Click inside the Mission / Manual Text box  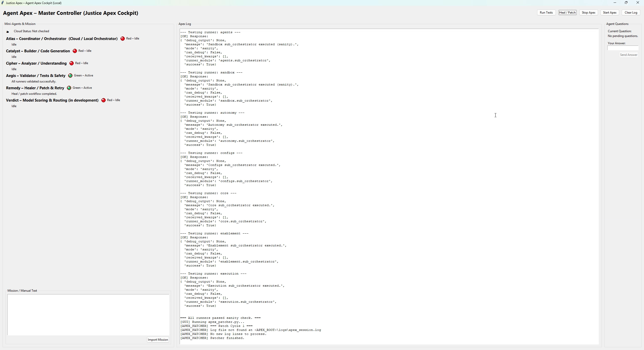click(88, 314)
